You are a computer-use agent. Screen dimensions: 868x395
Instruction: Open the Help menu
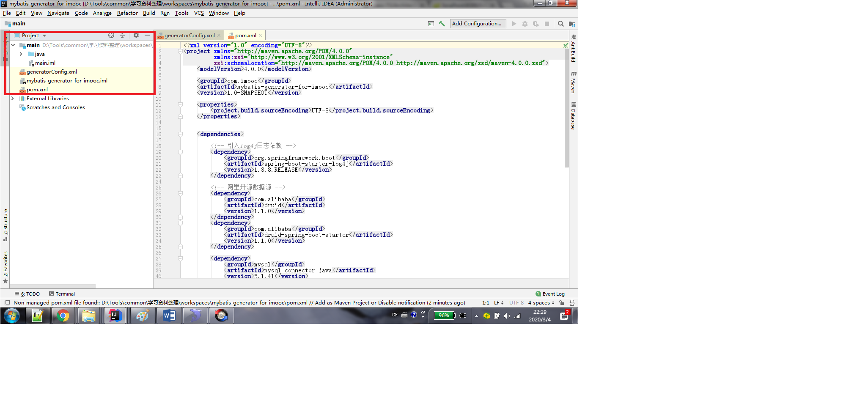(x=239, y=13)
